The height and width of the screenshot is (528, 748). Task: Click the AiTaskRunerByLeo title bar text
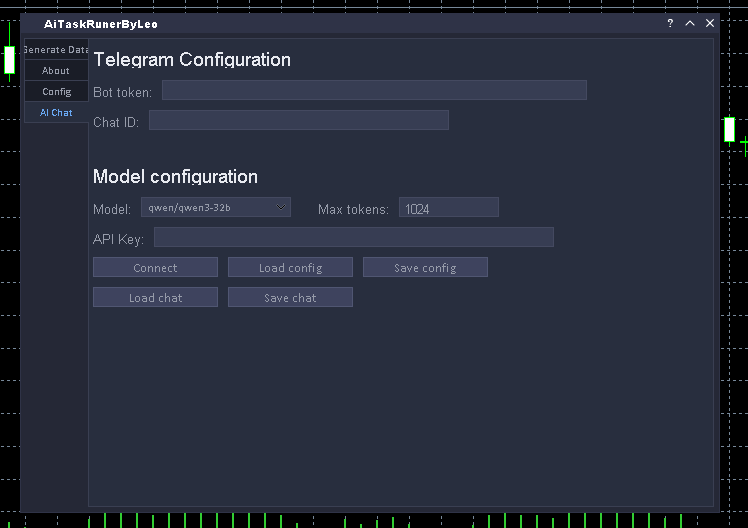point(101,23)
